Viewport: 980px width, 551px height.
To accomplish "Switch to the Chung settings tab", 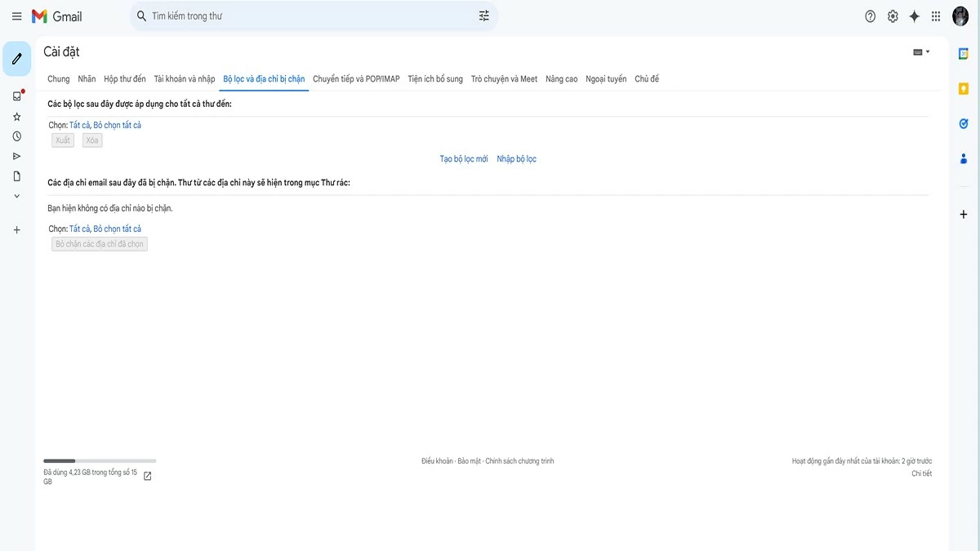I will click(58, 78).
